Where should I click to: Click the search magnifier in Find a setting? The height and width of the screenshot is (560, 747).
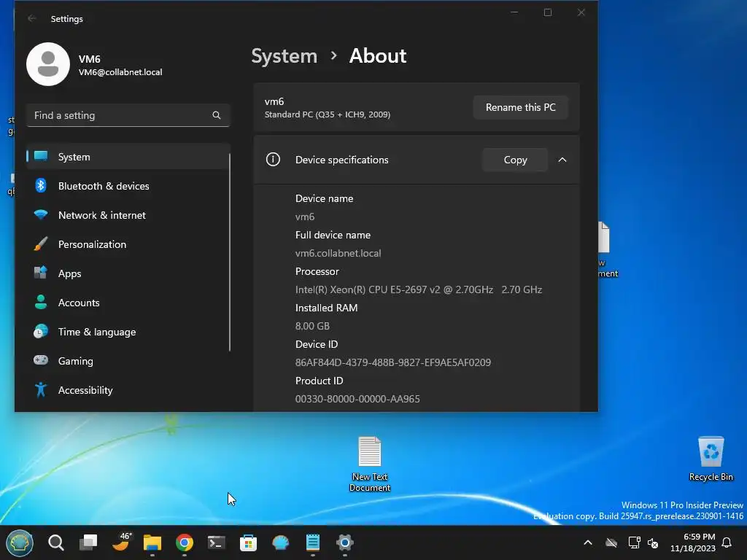pyautogui.click(x=216, y=115)
